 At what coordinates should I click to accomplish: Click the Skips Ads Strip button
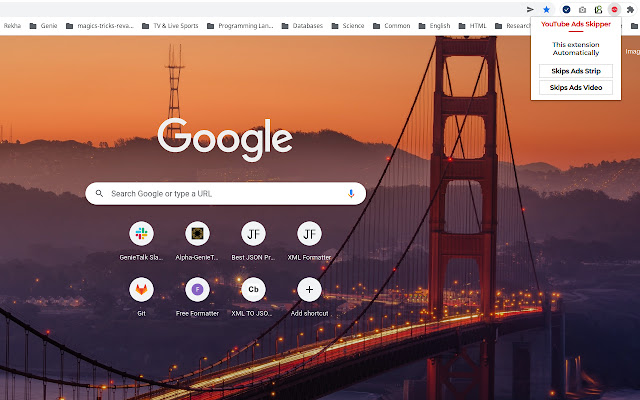[x=576, y=71]
